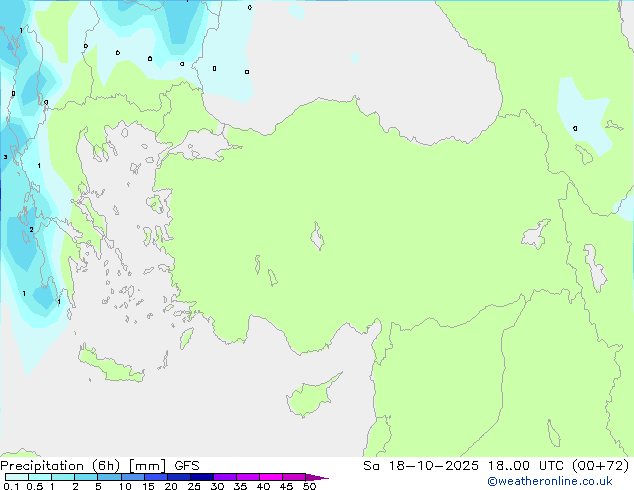Select the 30–35 mm purple legend swatch
The width and height of the screenshot is (634, 490).
pyautogui.click(x=225, y=477)
